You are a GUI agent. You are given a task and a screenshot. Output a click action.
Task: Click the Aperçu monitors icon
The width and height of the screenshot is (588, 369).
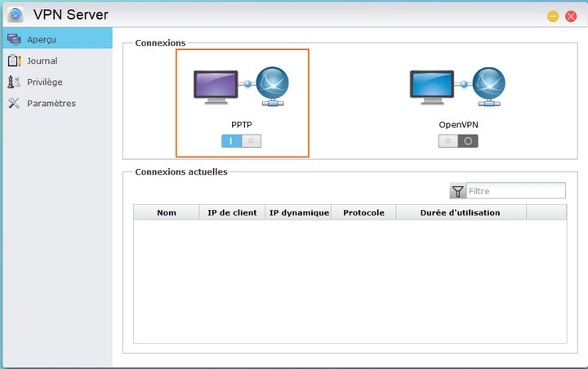[x=14, y=39]
